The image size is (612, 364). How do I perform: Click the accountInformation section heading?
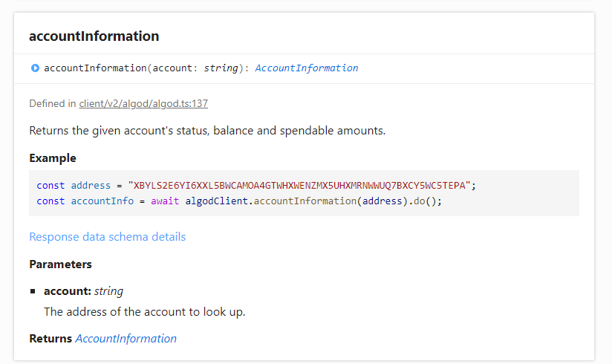click(x=94, y=36)
